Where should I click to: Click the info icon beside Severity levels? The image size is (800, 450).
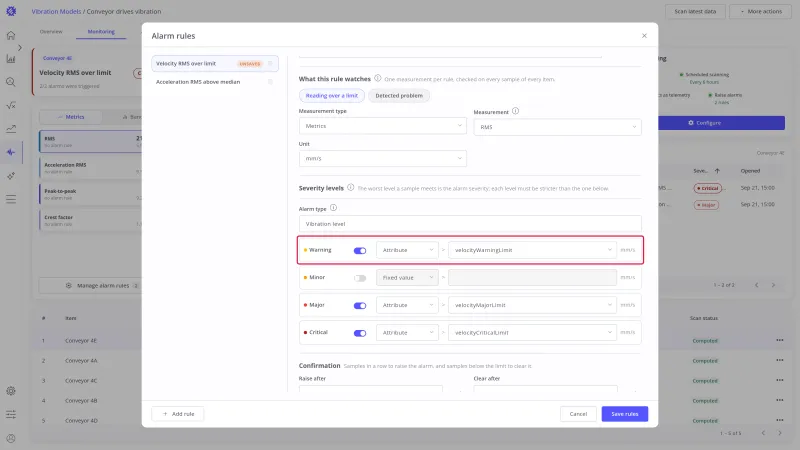tap(351, 187)
